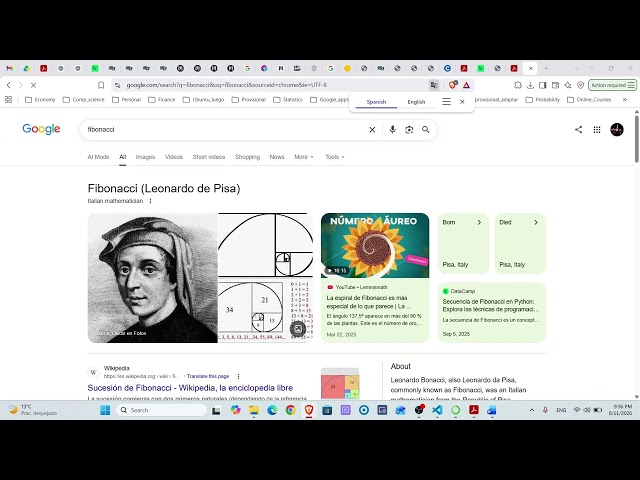Image resolution: width=640 pixels, height=480 pixels.
Task: Open translate popup options hamburger menu
Action: coord(447,102)
